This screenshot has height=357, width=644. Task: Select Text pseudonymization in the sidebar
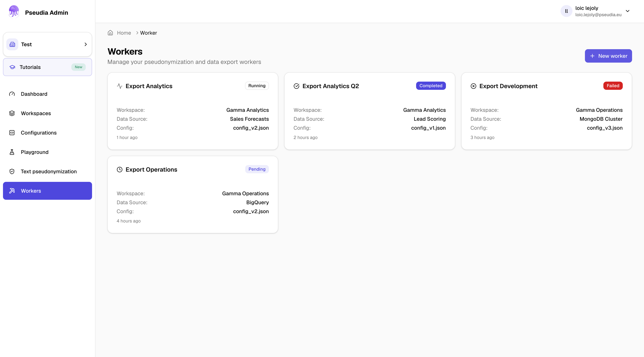[48, 171]
